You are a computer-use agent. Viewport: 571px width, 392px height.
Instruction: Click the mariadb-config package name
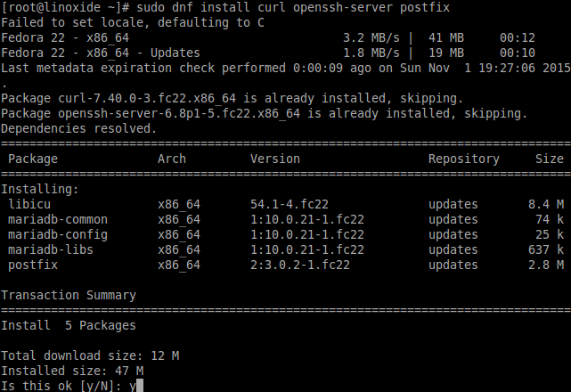58,234
